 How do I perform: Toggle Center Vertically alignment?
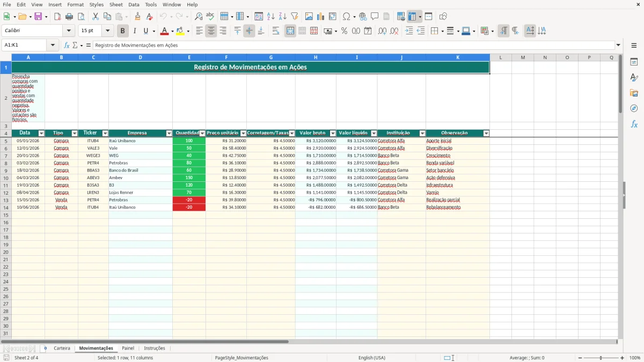pyautogui.click(x=249, y=31)
